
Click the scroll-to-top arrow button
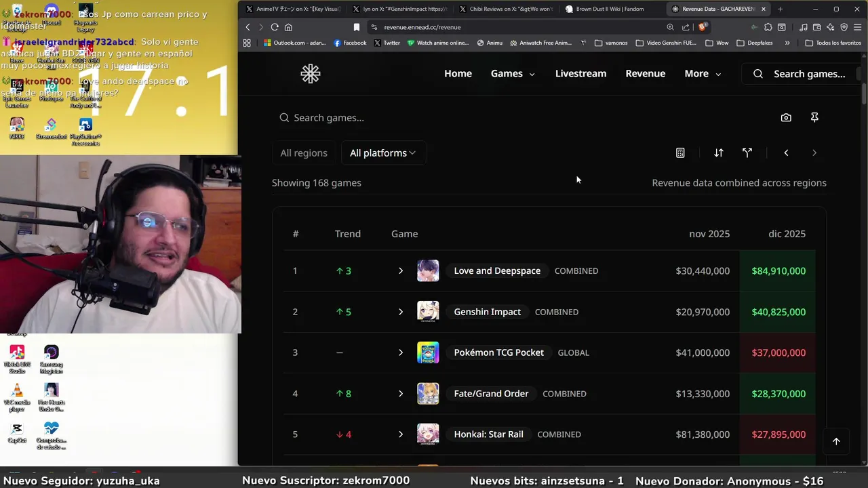836,441
